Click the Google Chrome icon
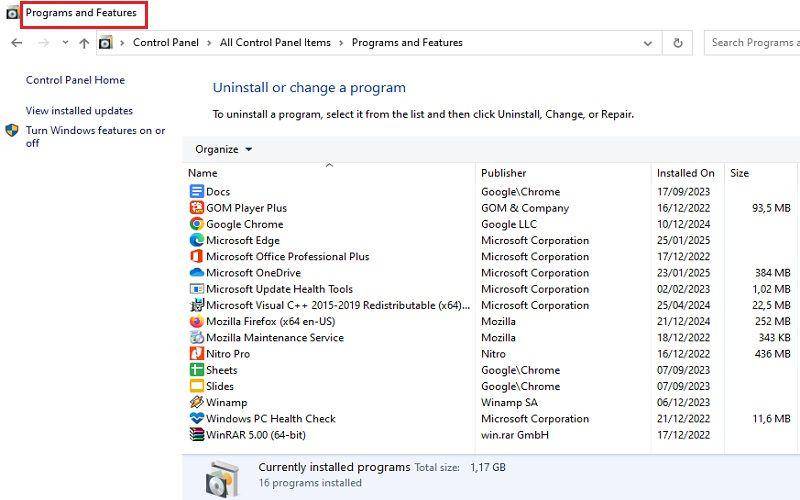Screen dimensions: 800x500 [196, 224]
